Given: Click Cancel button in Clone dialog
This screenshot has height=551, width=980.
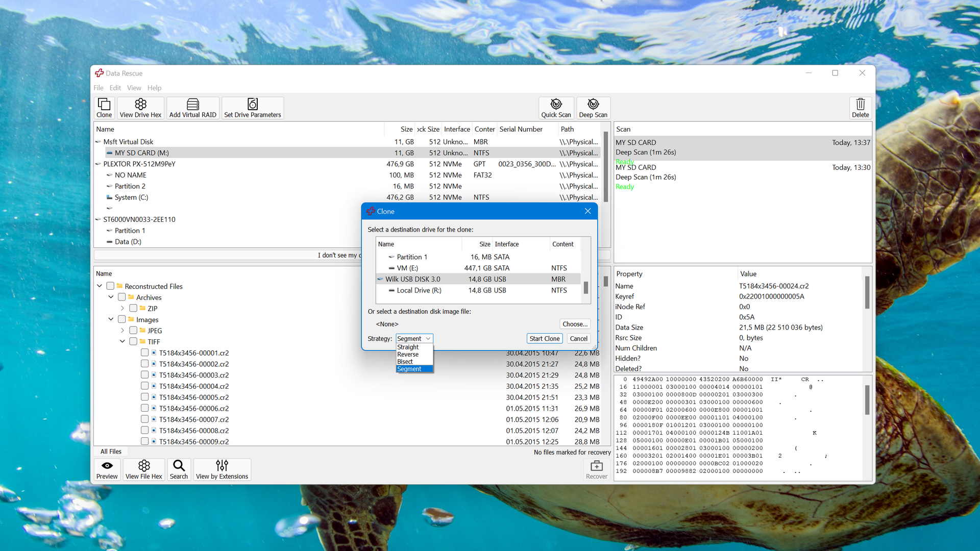Looking at the screenshot, I should tap(577, 338).
